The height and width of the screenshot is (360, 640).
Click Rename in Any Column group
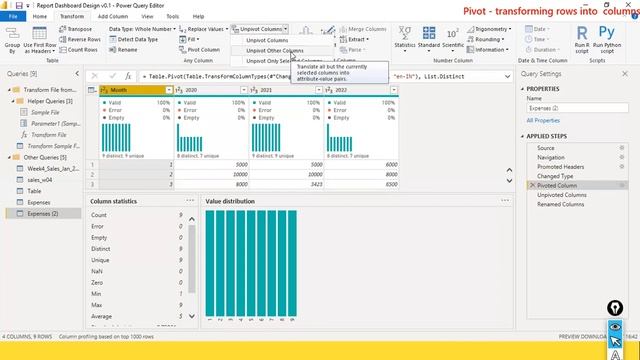tap(123, 49)
